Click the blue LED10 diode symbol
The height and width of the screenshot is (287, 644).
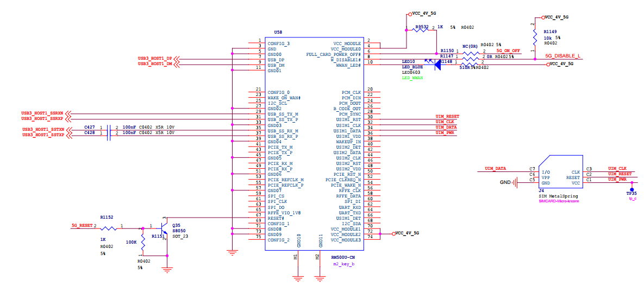tap(437, 65)
